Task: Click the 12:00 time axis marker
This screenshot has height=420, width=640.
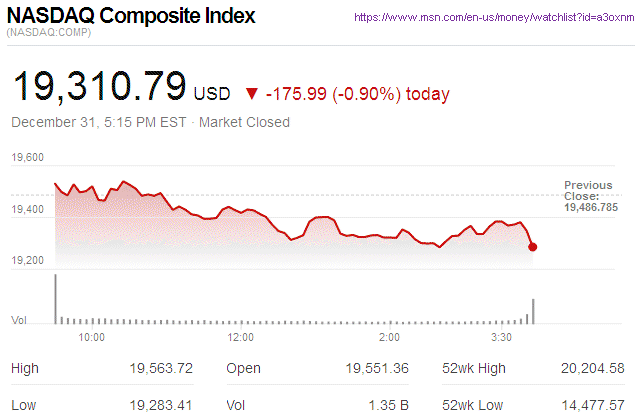Action: tap(240, 338)
